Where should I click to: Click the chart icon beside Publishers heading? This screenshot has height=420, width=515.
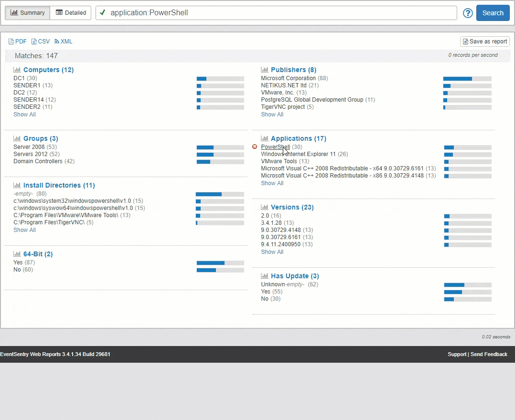tap(265, 70)
